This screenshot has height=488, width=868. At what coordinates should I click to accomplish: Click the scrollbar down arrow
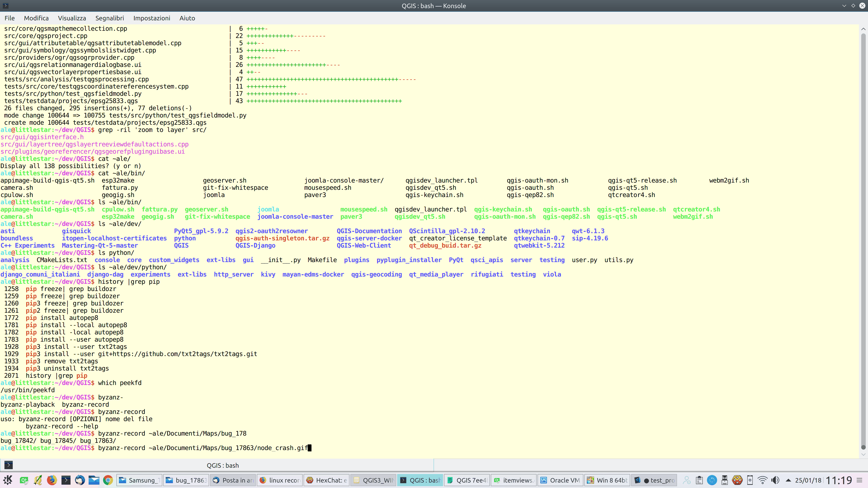click(x=863, y=454)
